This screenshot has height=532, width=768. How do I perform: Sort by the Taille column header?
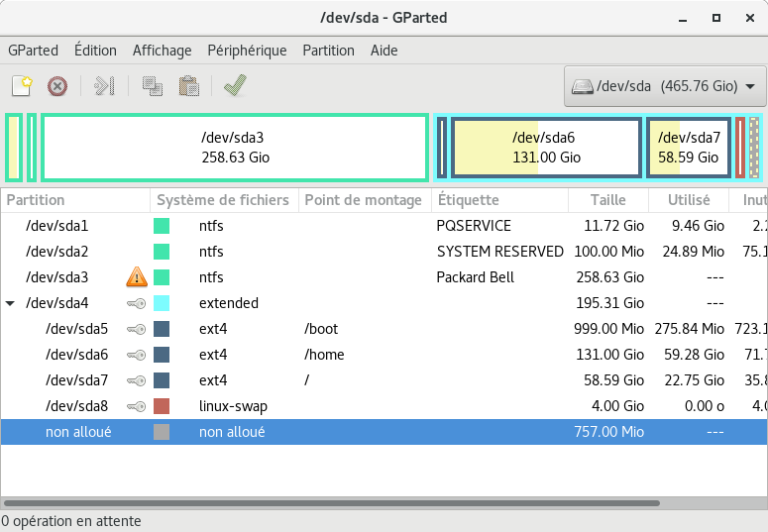pyautogui.click(x=607, y=200)
